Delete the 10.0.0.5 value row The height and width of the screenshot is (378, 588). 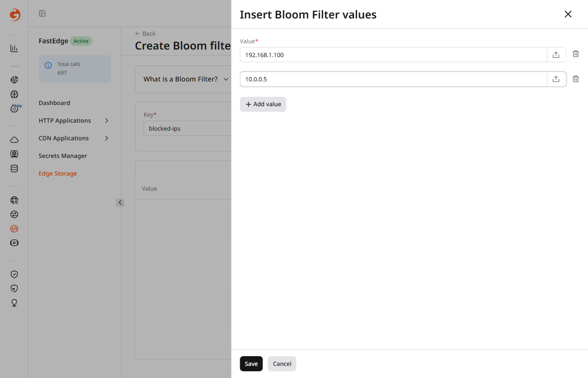576,79
